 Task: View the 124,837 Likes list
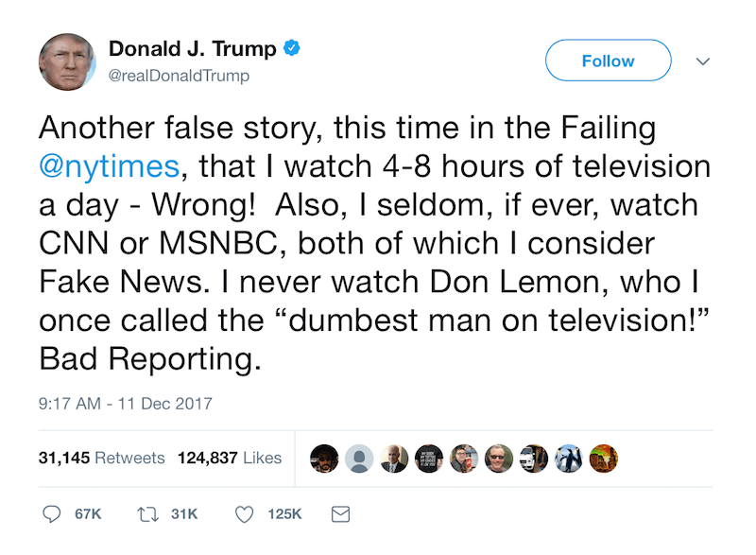(x=229, y=458)
